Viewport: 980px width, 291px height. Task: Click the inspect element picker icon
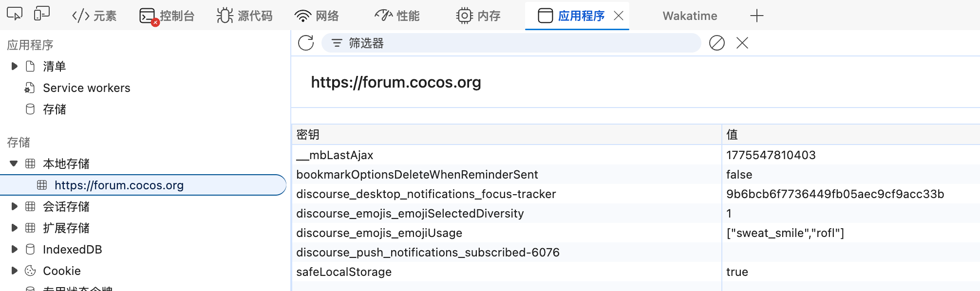tap(15, 15)
